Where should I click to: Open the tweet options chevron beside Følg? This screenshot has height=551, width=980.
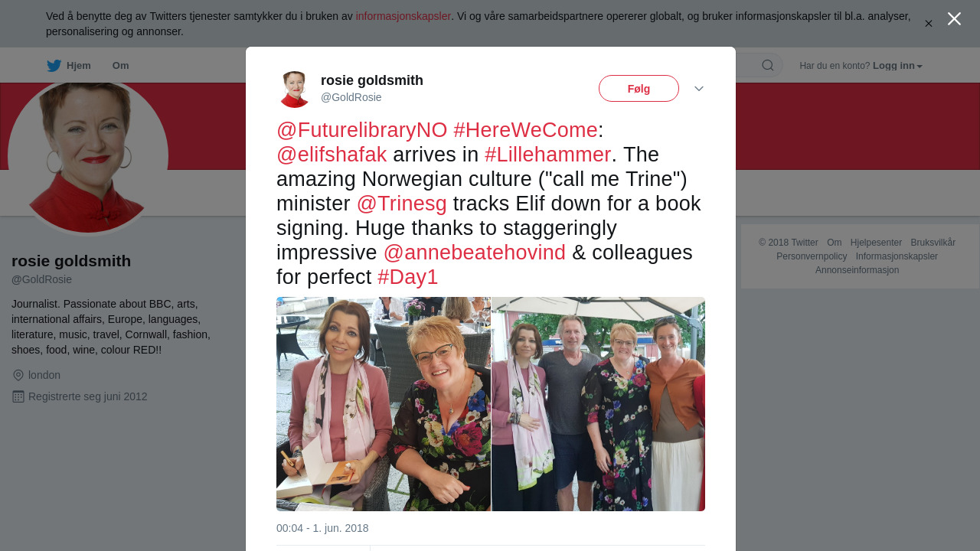point(699,89)
